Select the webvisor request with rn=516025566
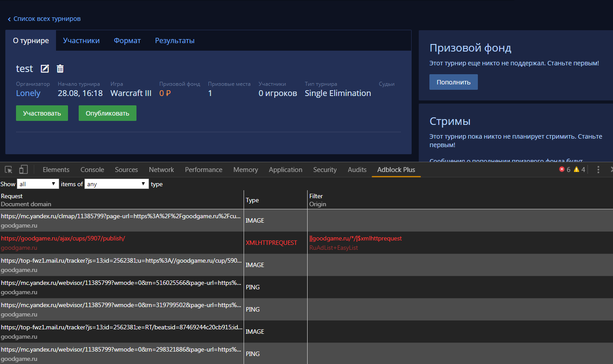This screenshot has height=364, width=613. tap(307, 287)
